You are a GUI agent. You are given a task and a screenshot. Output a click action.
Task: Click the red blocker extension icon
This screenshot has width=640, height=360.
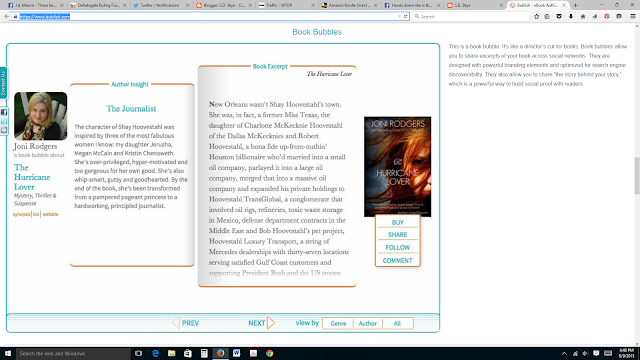coord(607,16)
